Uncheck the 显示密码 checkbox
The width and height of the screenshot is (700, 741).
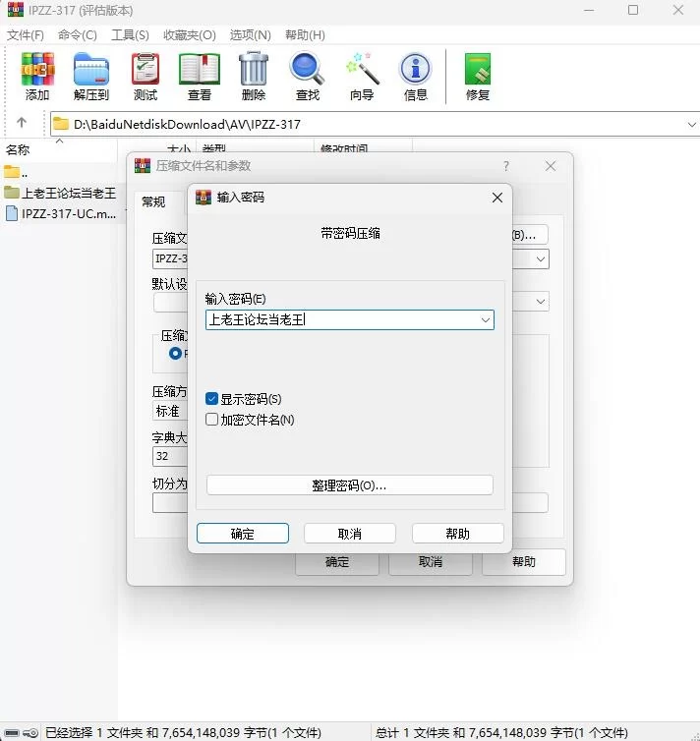[x=212, y=399]
